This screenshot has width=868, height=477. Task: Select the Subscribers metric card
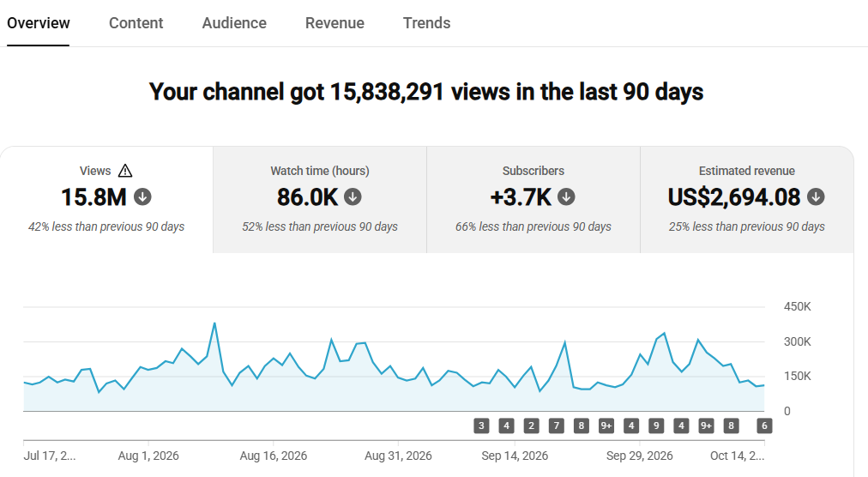(533, 200)
